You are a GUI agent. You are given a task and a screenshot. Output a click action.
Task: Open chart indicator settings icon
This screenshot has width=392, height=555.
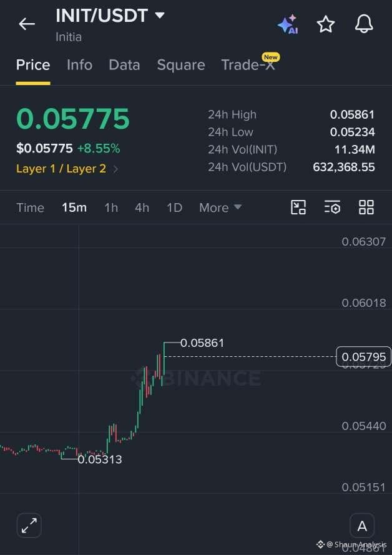pyautogui.click(x=332, y=207)
